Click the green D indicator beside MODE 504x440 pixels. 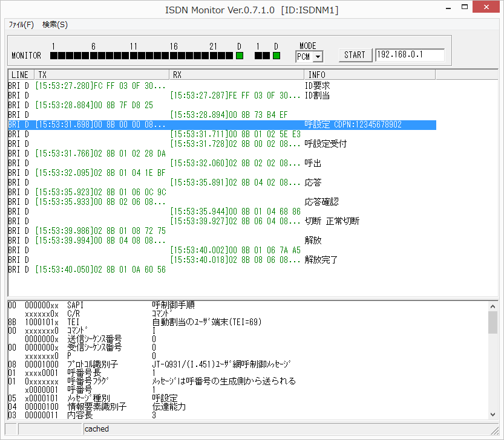coord(277,56)
